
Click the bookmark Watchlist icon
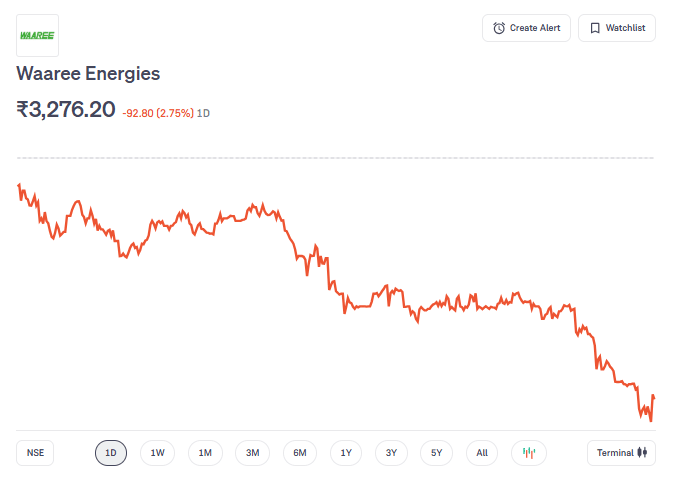click(595, 28)
